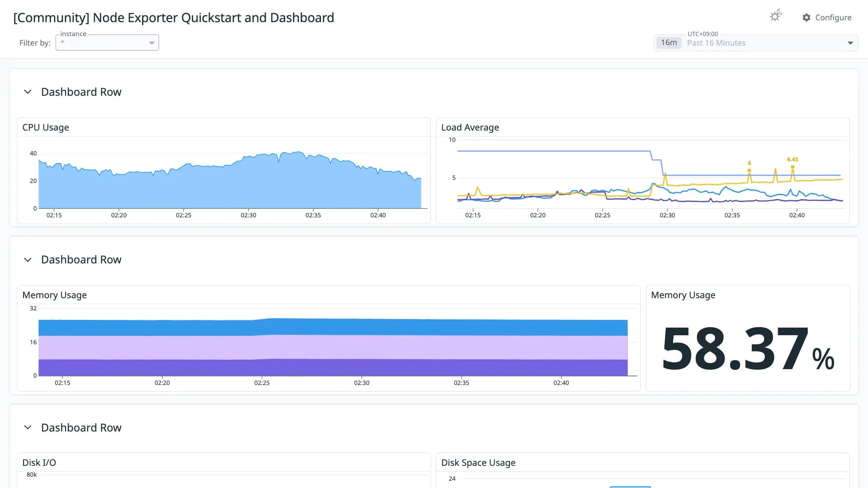Open the instance filter dropdown
The image size is (868, 488).
point(107,42)
